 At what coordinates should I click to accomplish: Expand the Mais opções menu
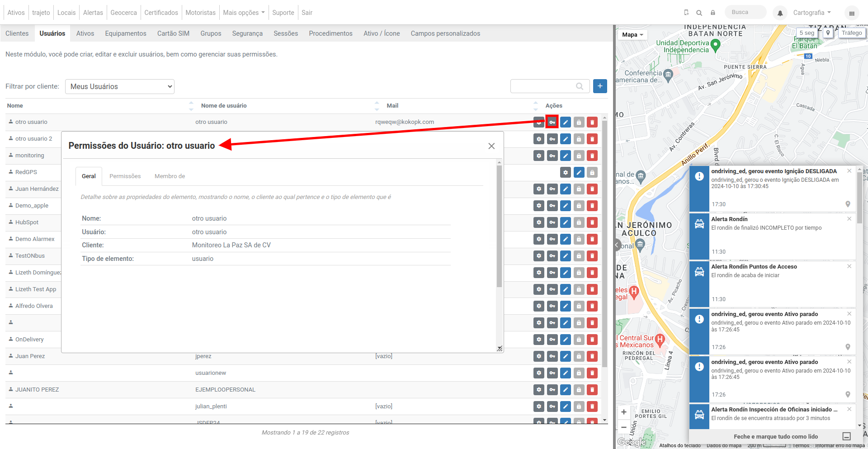[244, 13]
